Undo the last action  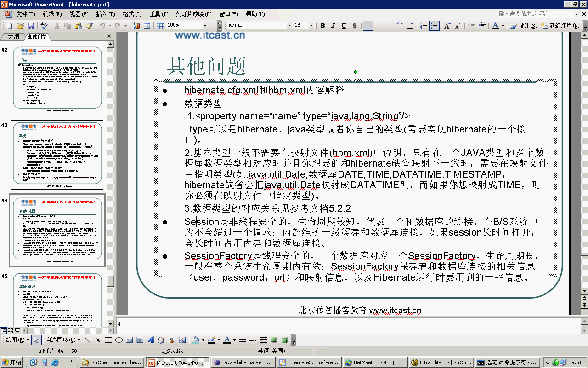(102, 26)
